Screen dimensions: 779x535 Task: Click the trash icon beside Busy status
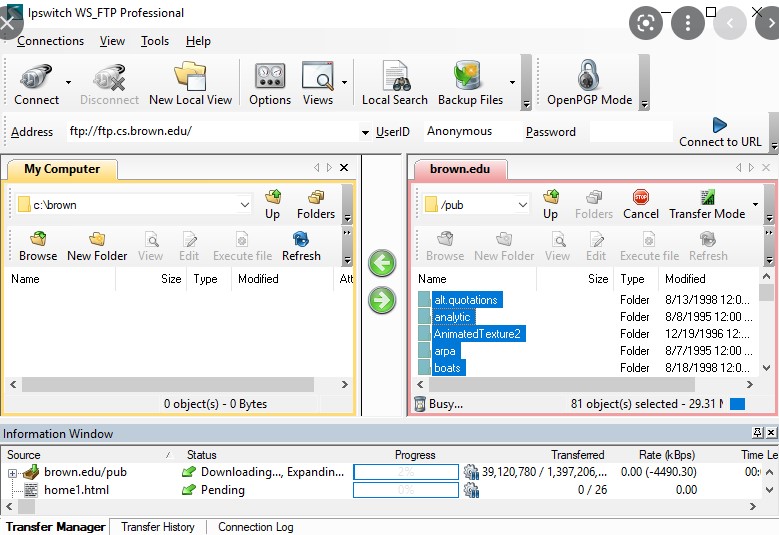point(420,404)
